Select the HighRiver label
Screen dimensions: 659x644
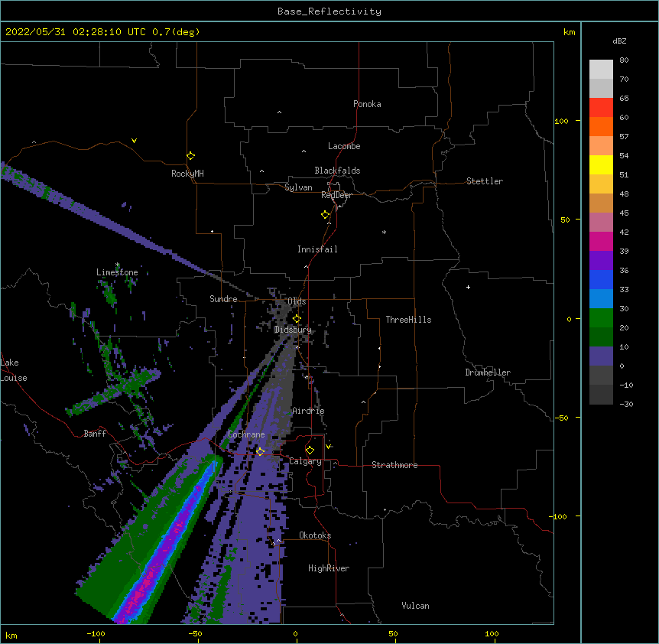[x=329, y=568]
